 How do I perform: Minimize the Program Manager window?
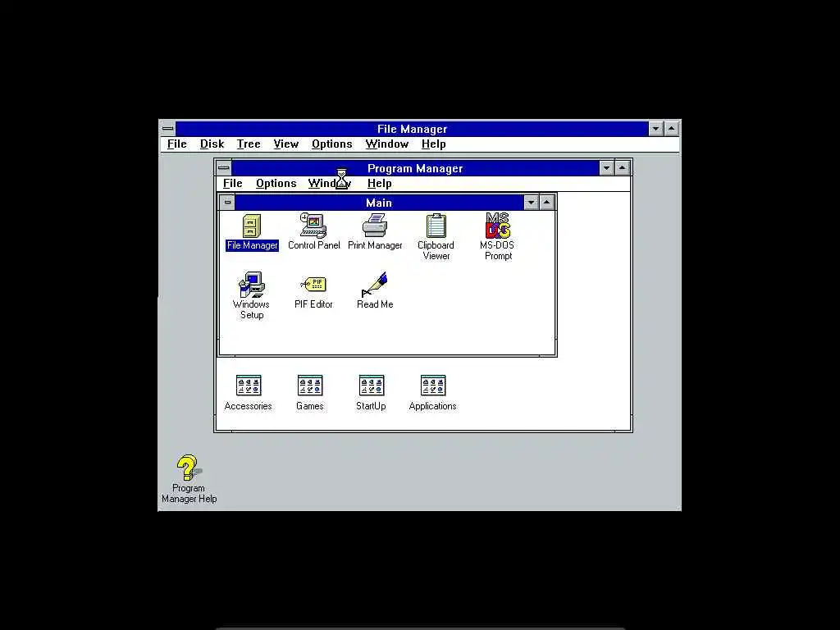606,168
